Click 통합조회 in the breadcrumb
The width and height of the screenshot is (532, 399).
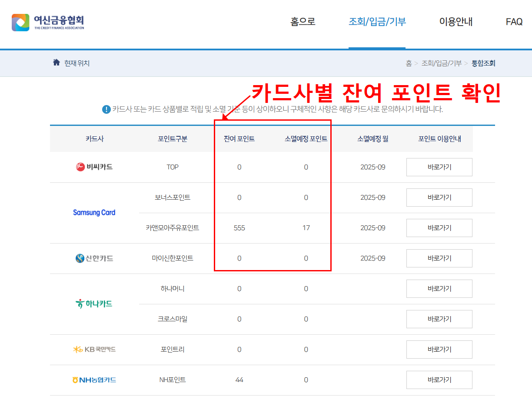[x=483, y=63]
